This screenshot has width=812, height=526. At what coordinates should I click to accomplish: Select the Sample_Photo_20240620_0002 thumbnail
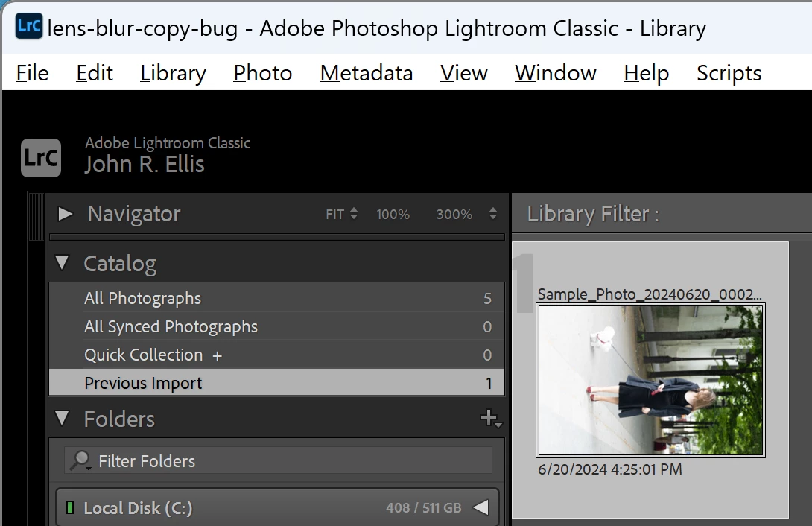tap(650, 380)
